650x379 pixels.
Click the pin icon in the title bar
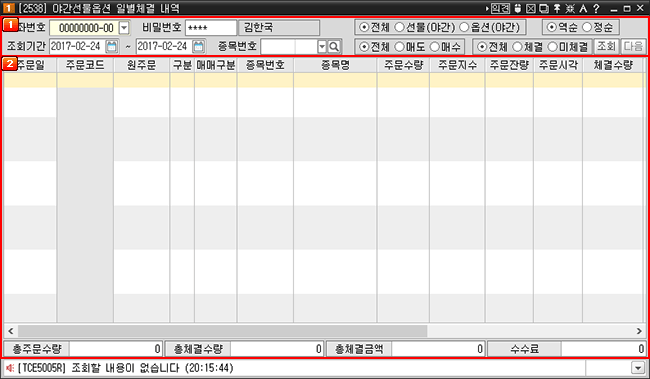(557, 8)
